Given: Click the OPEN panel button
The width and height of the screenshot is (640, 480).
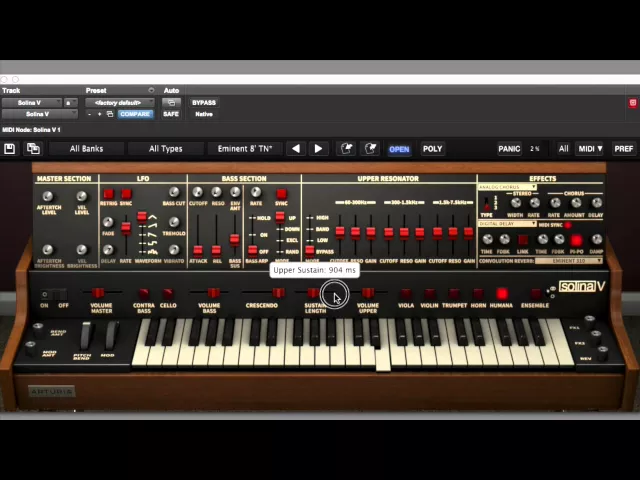Looking at the screenshot, I should pos(399,149).
